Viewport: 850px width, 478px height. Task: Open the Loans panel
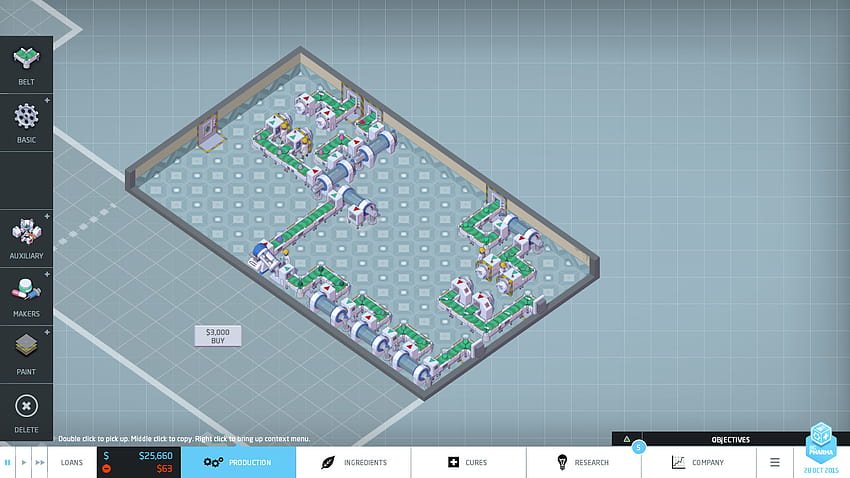(x=72, y=462)
